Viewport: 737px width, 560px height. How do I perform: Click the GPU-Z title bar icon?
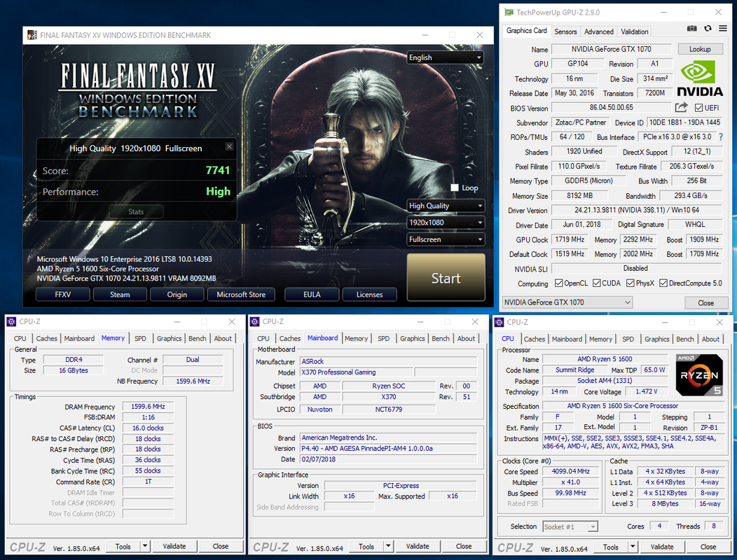coord(509,12)
